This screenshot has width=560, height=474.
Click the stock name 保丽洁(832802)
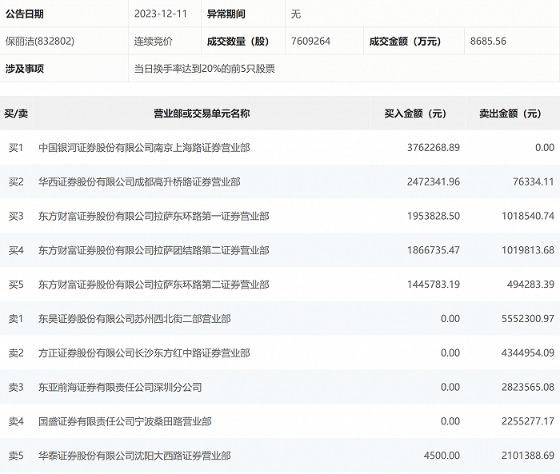point(40,41)
